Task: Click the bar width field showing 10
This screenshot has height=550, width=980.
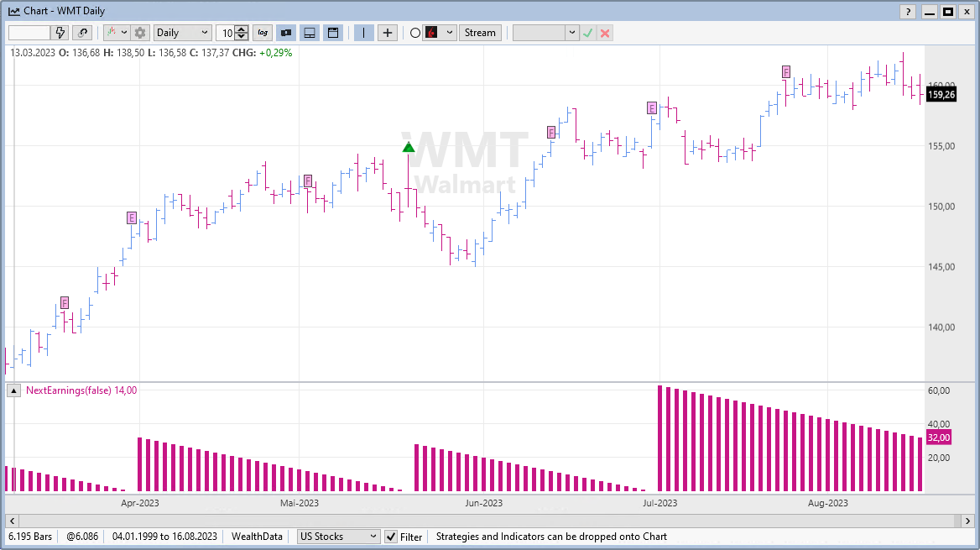Action: [227, 33]
